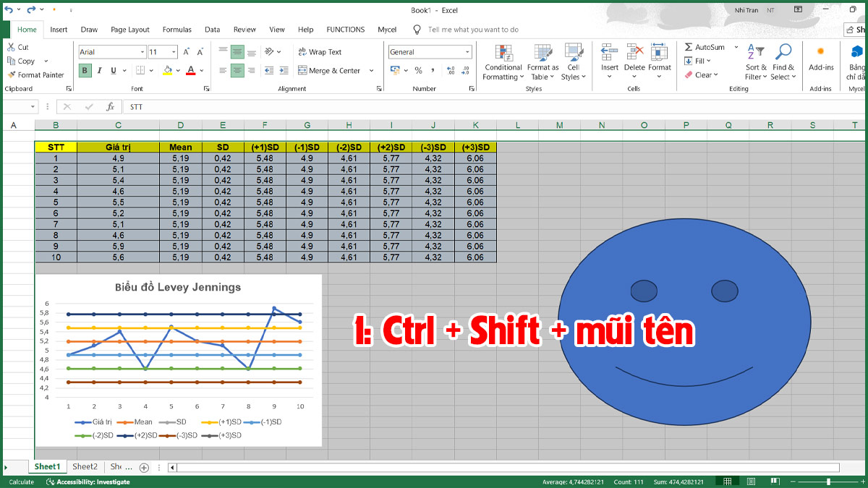Click the New Sheet plus button
Image resolution: width=868 pixels, height=488 pixels.
point(143,467)
